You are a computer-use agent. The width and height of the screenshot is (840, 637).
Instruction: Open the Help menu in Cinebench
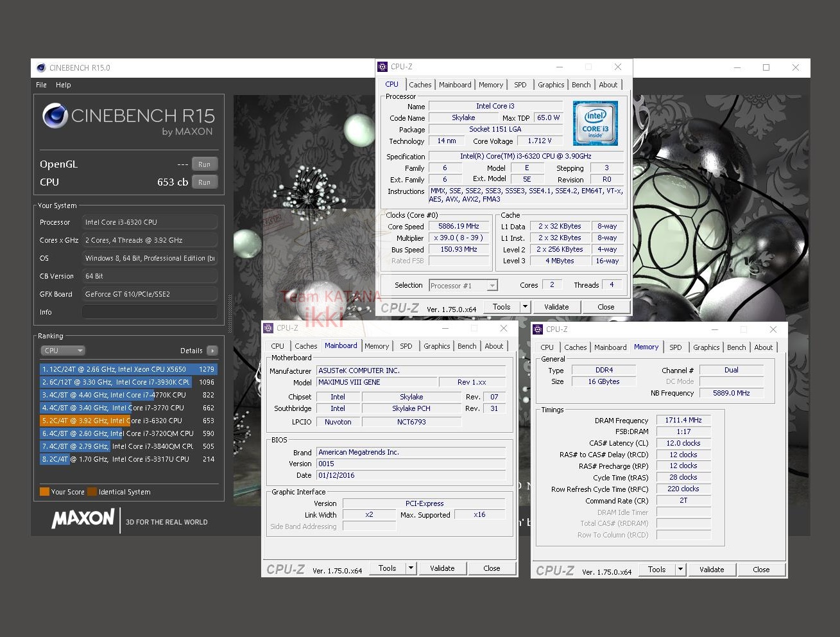[x=63, y=85]
